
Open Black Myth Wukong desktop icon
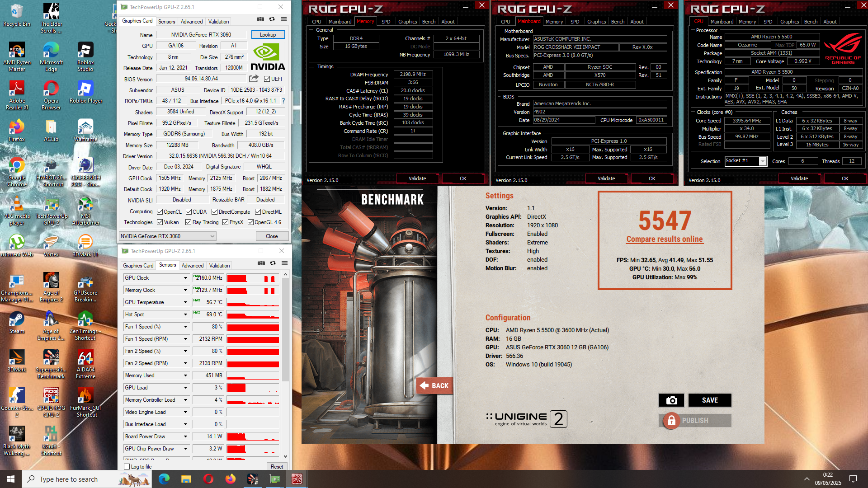pos(17,441)
